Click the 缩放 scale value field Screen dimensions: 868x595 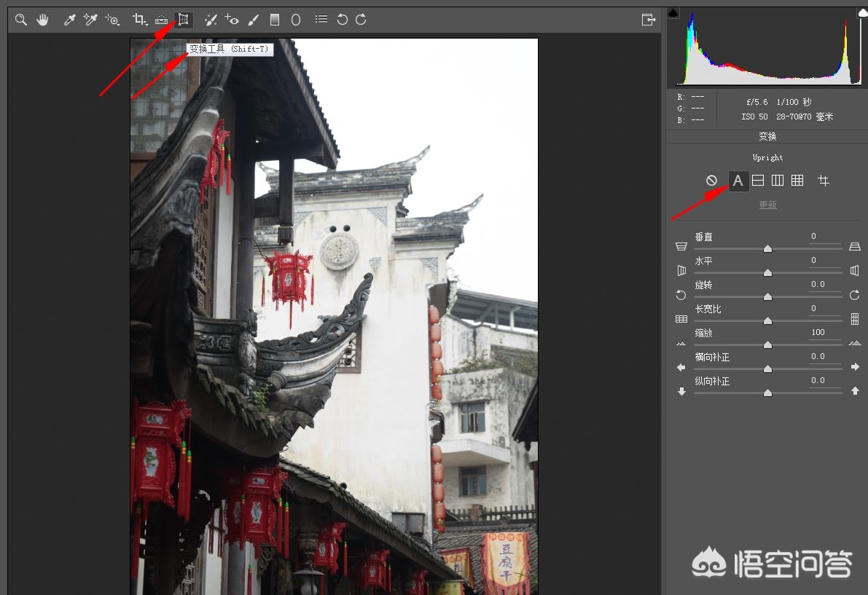click(x=818, y=332)
